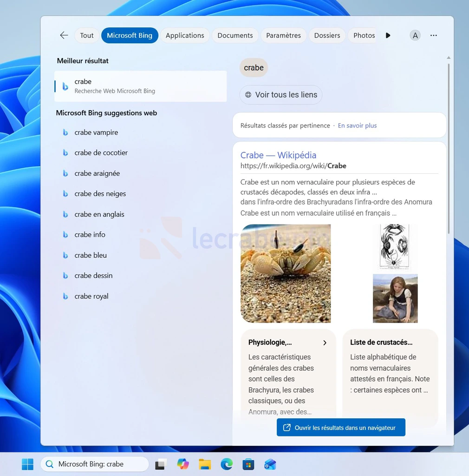Open the three-dots more options menu
The width and height of the screenshot is (469, 476).
tap(433, 35)
